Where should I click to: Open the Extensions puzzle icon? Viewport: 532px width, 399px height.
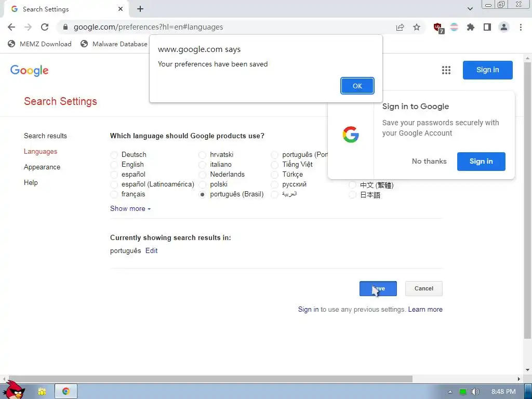pyautogui.click(x=471, y=27)
